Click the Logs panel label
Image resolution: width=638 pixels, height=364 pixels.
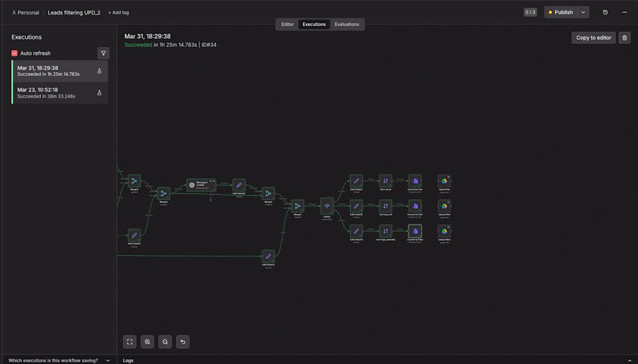coord(128,361)
